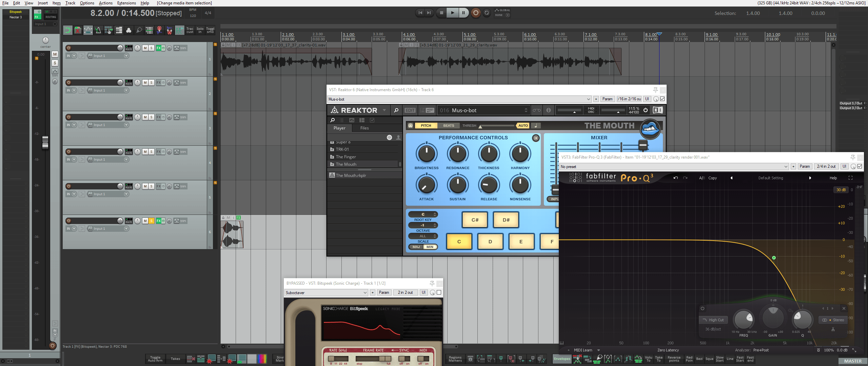Solo track 6
This screenshot has width=868, height=366.
pos(151,221)
